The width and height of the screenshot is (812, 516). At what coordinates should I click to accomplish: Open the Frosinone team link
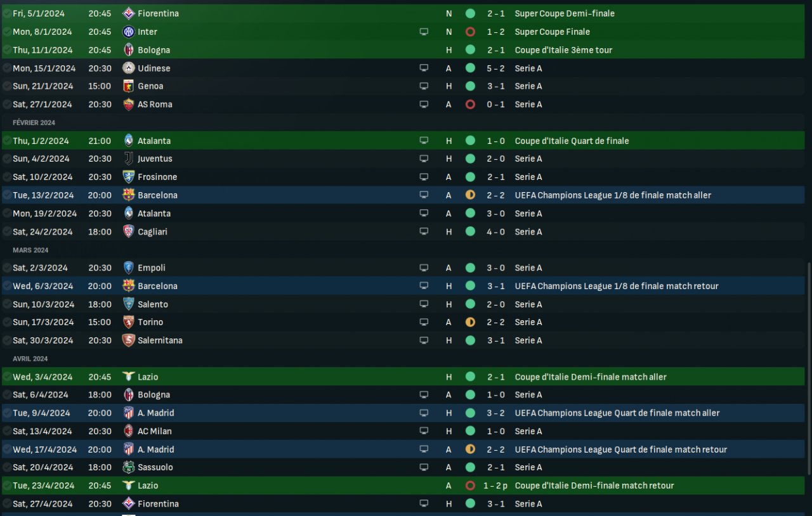[157, 177]
